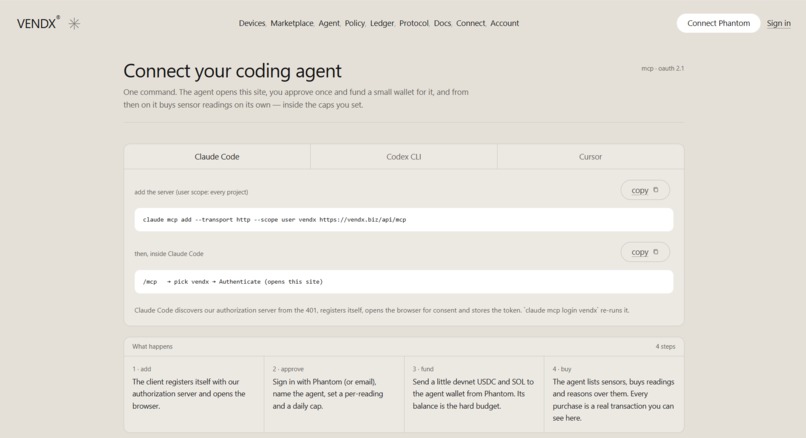Open the Policy nav link
The width and height of the screenshot is (806, 438).
[x=355, y=23]
